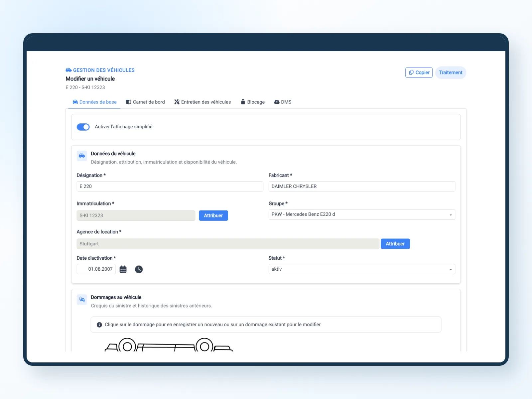Click the car icon next to Gestion des véhicules

pyautogui.click(x=68, y=70)
